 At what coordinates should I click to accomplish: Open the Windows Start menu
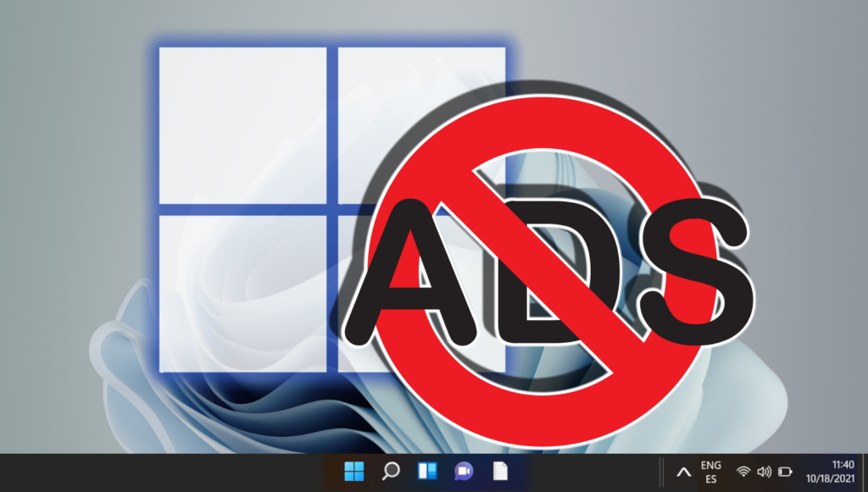tap(353, 472)
